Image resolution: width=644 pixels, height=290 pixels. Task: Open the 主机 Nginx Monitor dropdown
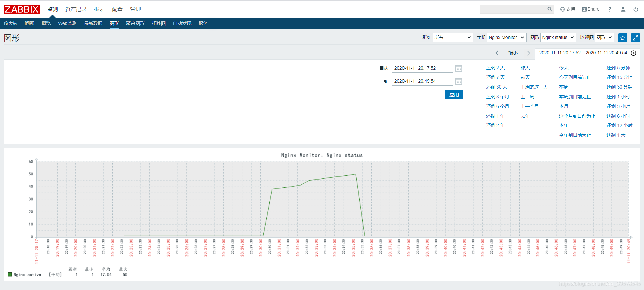tap(506, 37)
